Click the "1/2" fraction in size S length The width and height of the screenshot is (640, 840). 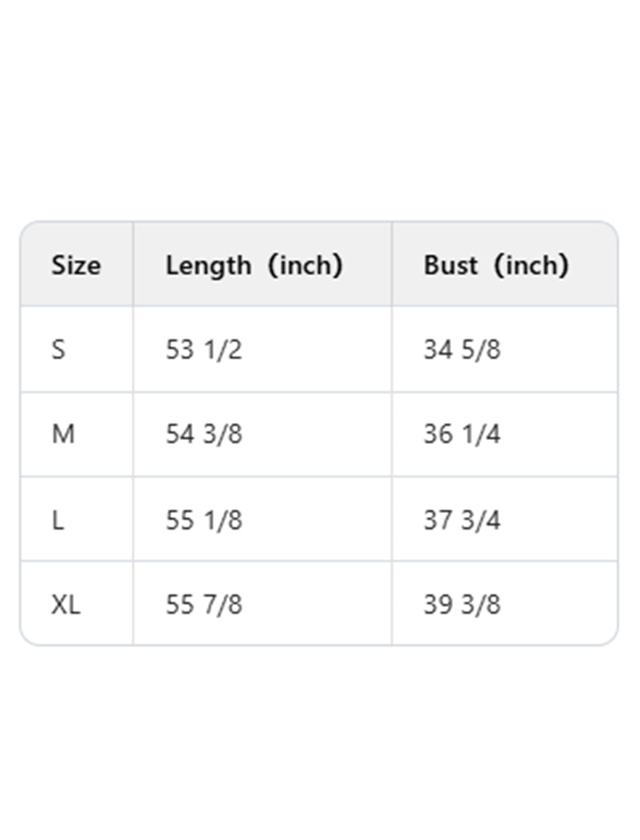click(x=222, y=350)
